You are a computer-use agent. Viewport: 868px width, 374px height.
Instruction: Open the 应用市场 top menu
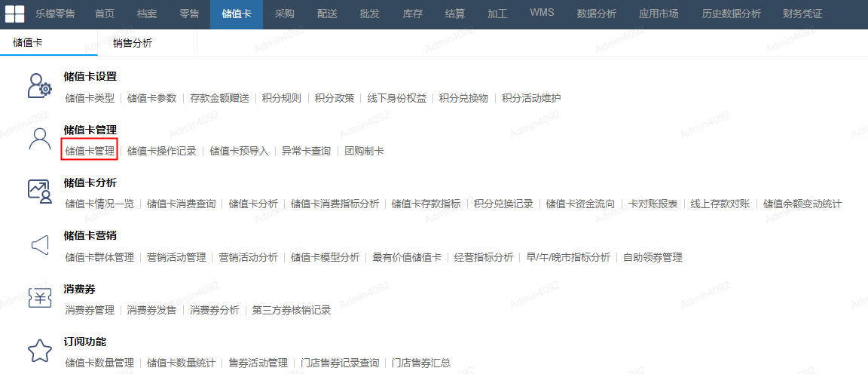[659, 14]
